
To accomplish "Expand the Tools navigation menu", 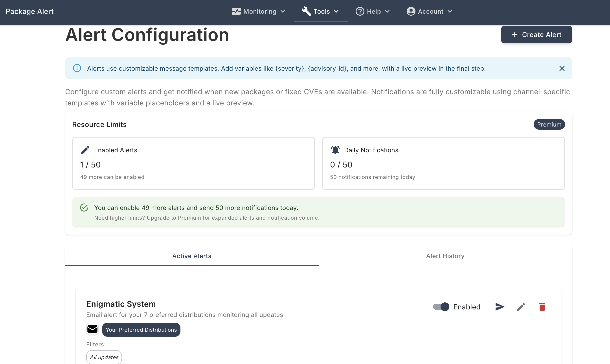I will tap(321, 11).
